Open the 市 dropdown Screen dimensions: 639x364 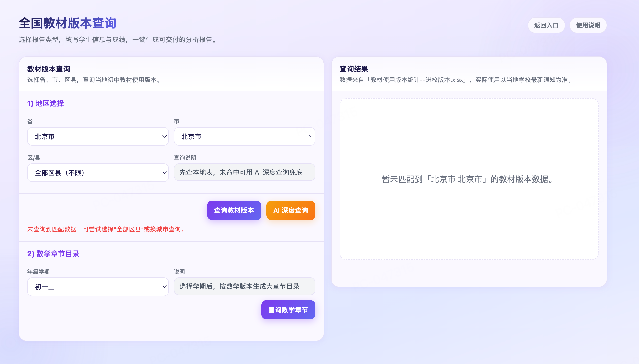click(245, 136)
